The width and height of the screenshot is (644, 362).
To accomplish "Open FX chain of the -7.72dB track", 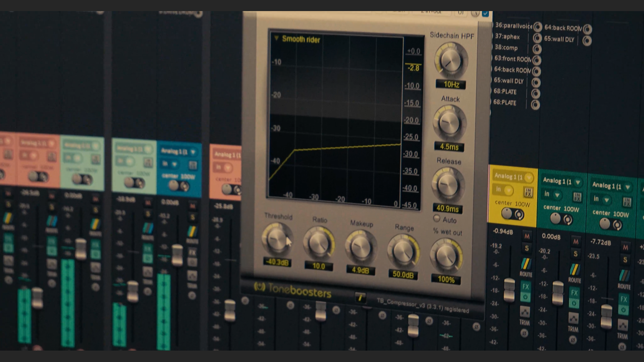I will pyautogui.click(x=624, y=299).
